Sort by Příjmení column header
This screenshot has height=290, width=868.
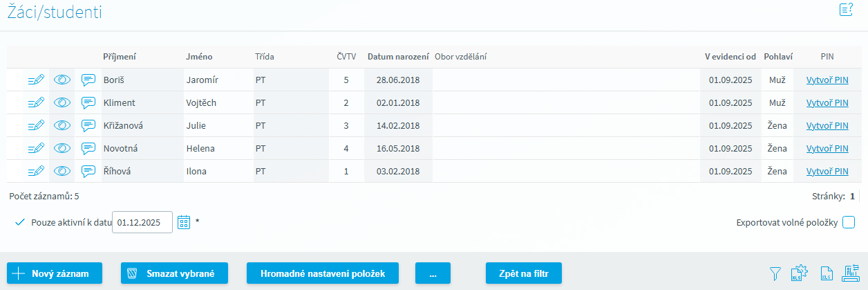(120, 57)
